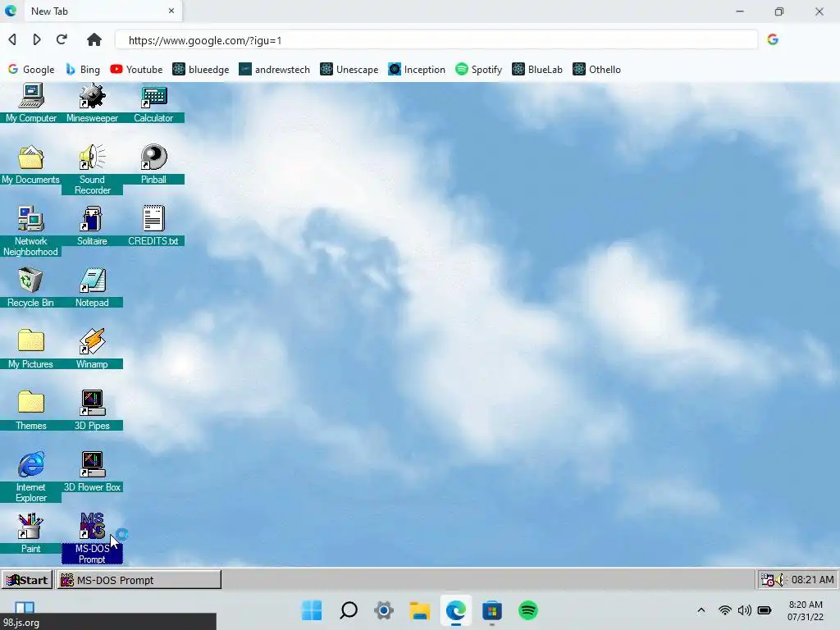Select MS-DOS Prompt taskbar button
Viewport: 840px width, 630px height.
tap(139, 580)
